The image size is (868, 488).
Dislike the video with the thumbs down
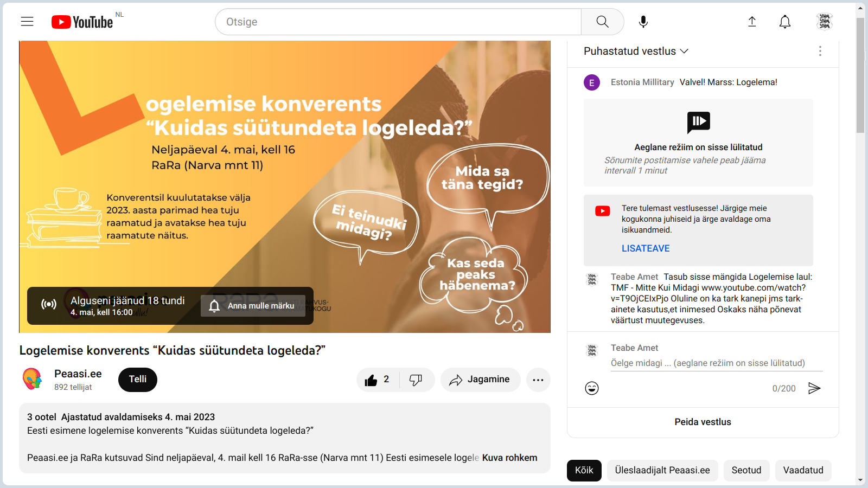[417, 380]
